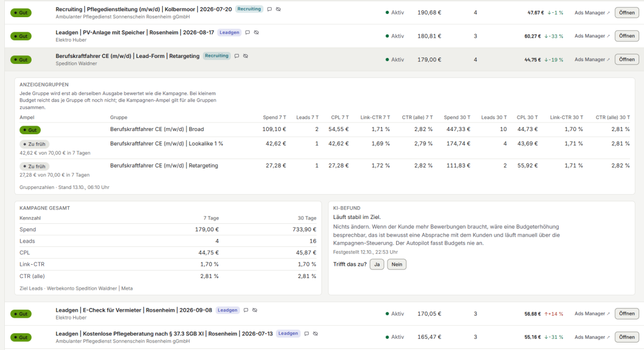Answer Ja to 'Trifft das zu?'
Viewport: 644px width, 350px height.
377,264
